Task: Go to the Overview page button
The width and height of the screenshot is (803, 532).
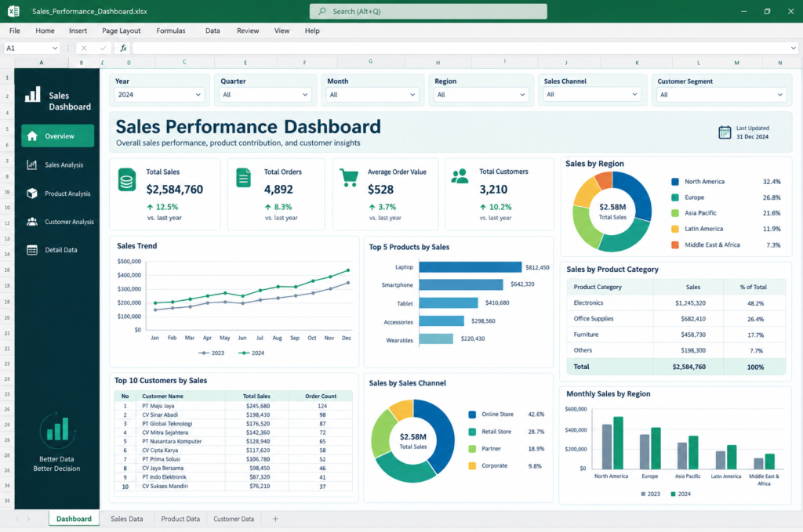Action: pos(58,136)
